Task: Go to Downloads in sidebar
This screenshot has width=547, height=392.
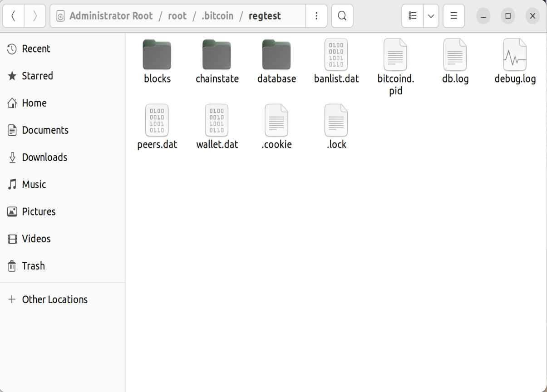Action: 44,157
